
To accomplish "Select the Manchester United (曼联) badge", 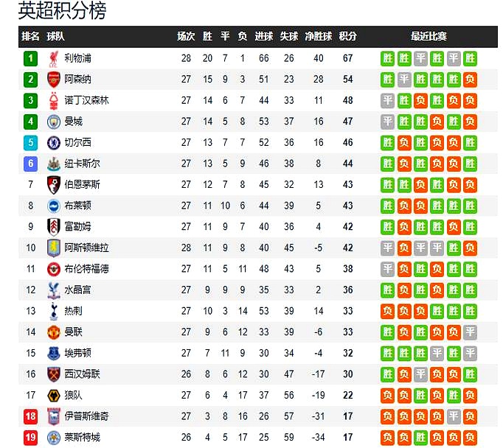I will pos(53,332).
